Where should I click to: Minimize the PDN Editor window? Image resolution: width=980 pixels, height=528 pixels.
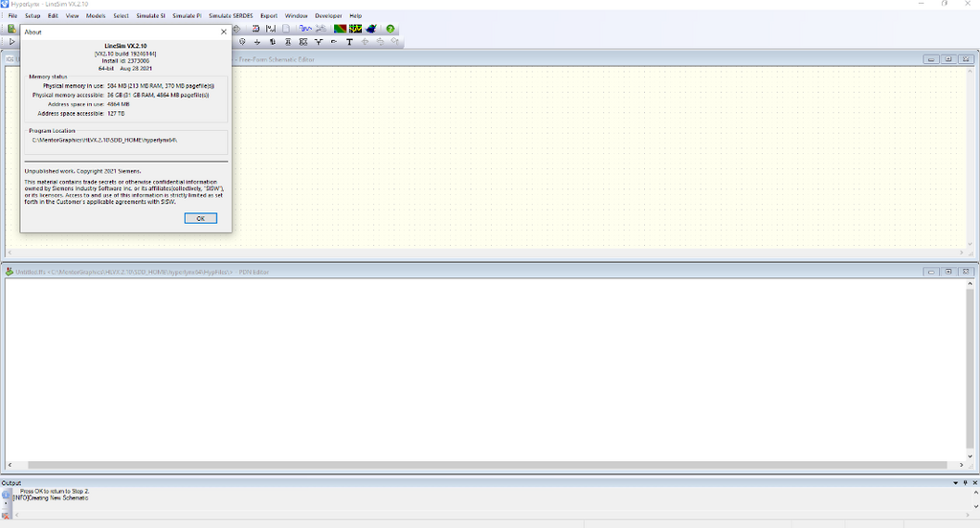coord(930,272)
